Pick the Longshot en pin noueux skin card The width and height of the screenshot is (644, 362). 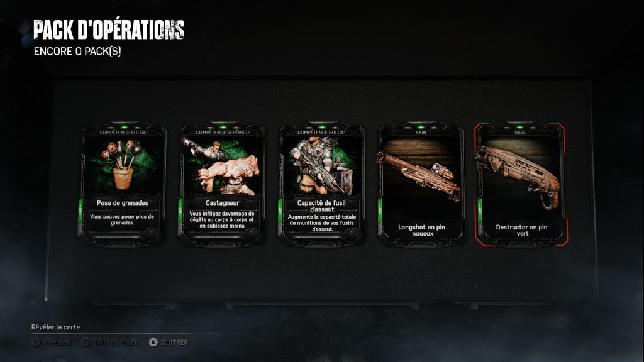pyautogui.click(x=421, y=184)
